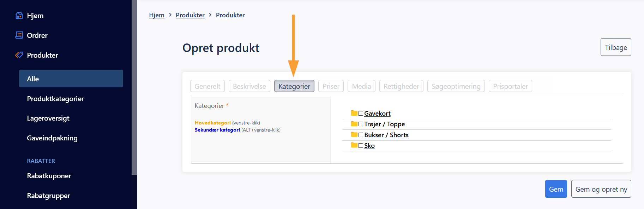This screenshot has width=644, height=209.
Task: Click the Gavekort folder icon
Action: (354, 113)
